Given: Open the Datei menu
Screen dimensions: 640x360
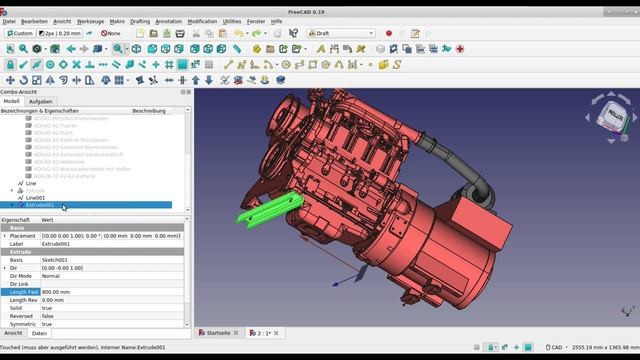Looking at the screenshot, I should (x=9, y=21).
